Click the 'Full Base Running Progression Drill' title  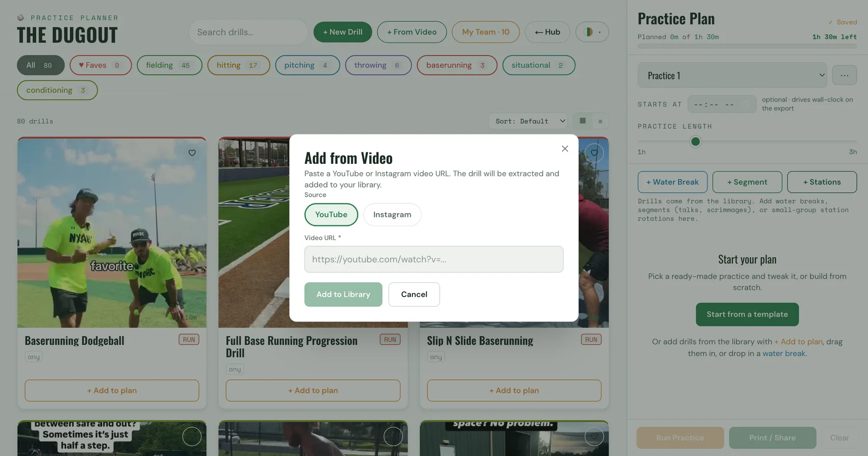coord(292,347)
